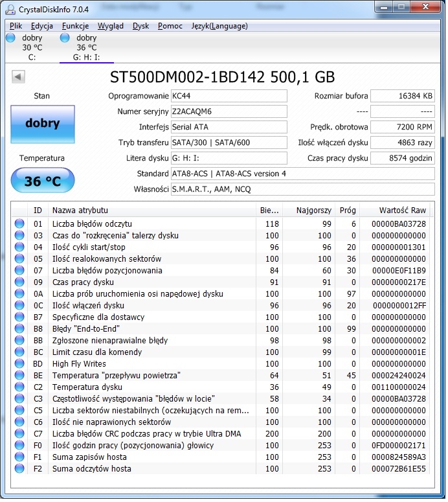
Task: Click status orb for Błędy End-to-End
Action: (19, 328)
